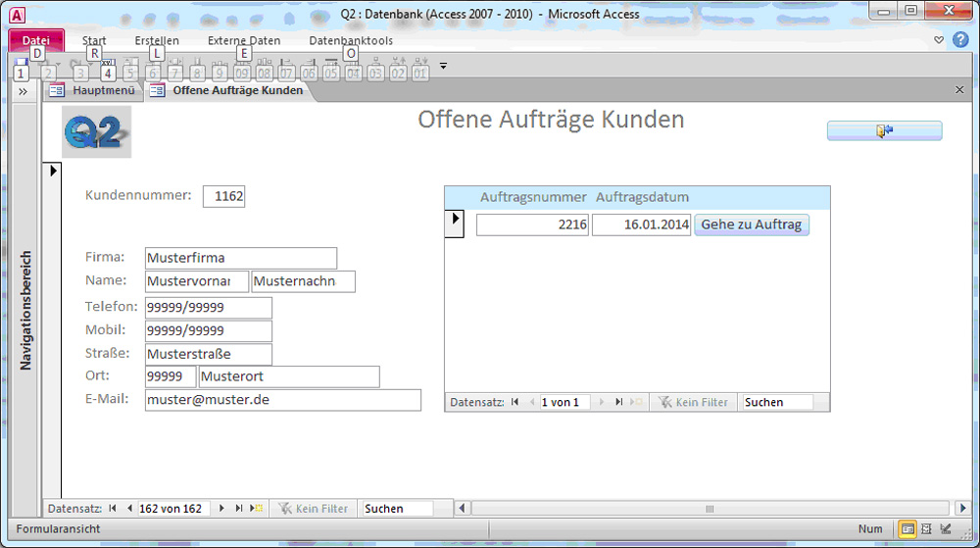Click the Kundennummer field showing 1162
This screenshot has width=980, height=548.
click(223, 196)
